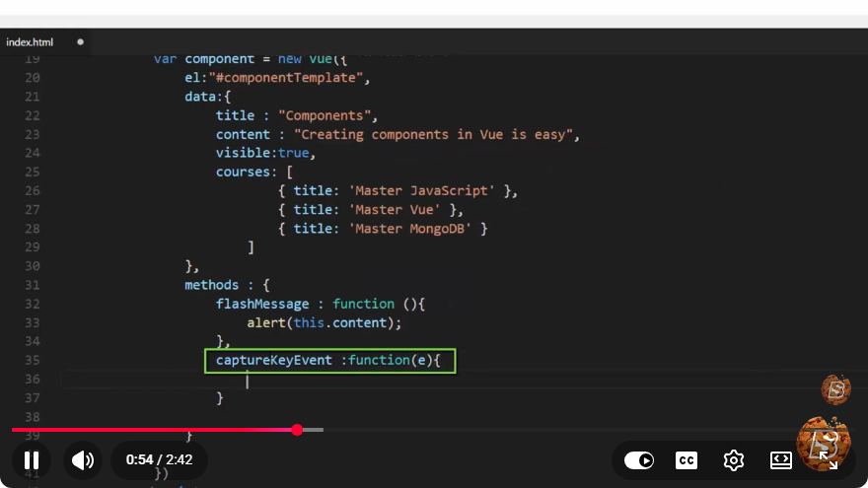Click the large cookie logo icon
Screen dimensions: 868x488
(824, 443)
